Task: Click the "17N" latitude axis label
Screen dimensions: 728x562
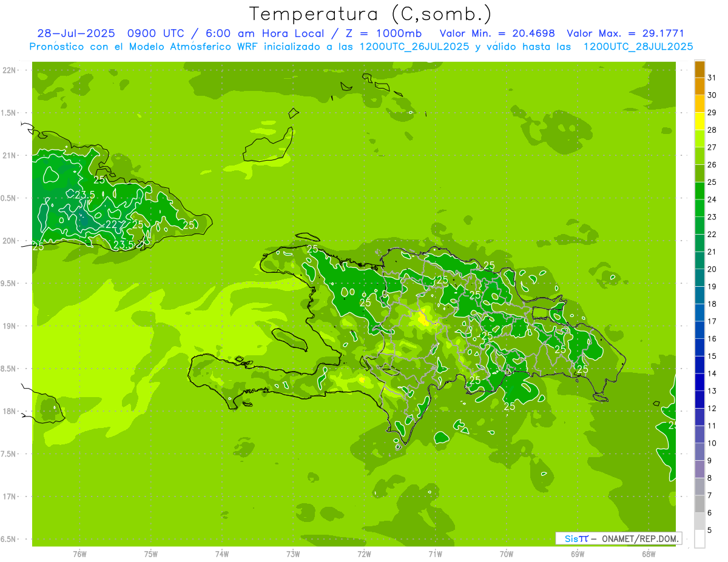Action: (x=9, y=497)
